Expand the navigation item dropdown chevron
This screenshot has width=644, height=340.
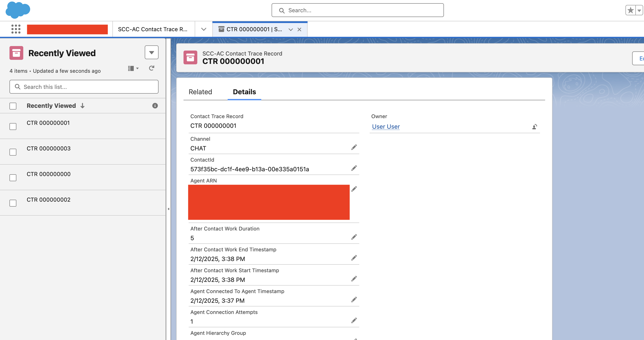(x=204, y=29)
